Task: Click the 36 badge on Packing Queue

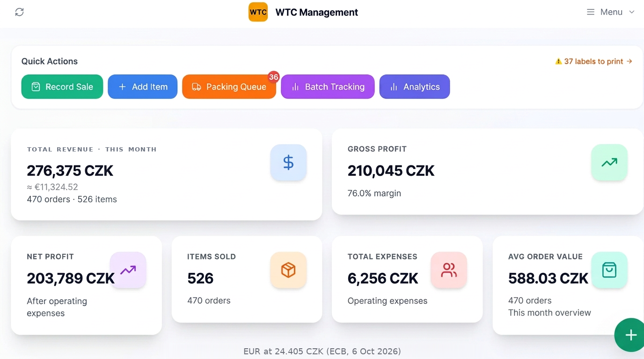Action: coord(273,77)
